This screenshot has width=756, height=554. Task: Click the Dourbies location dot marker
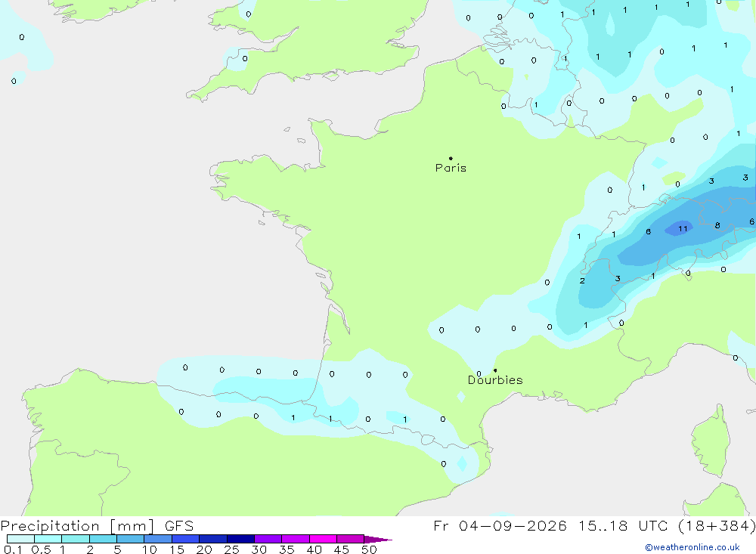(x=495, y=370)
